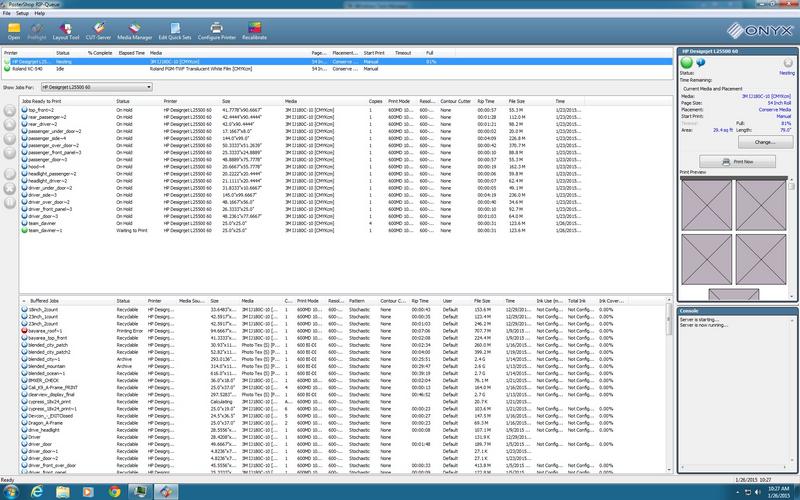Open Google Chrome from the taskbar

click(x=114, y=492)
